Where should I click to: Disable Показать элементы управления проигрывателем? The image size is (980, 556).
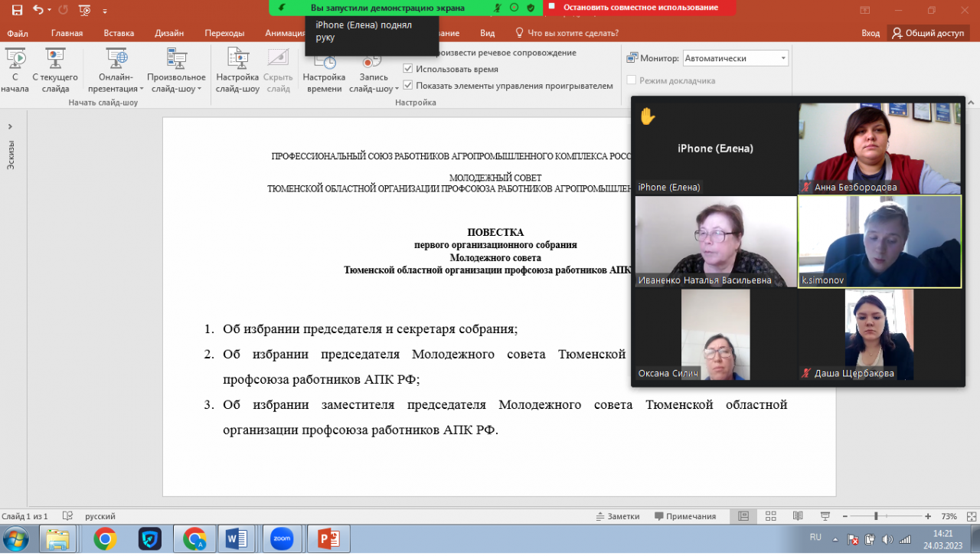[x=408, y=86]
